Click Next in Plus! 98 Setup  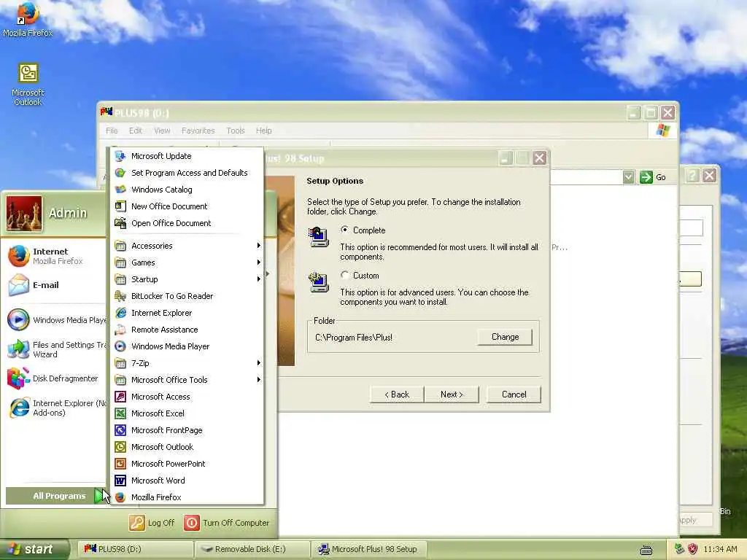point(452,394)
